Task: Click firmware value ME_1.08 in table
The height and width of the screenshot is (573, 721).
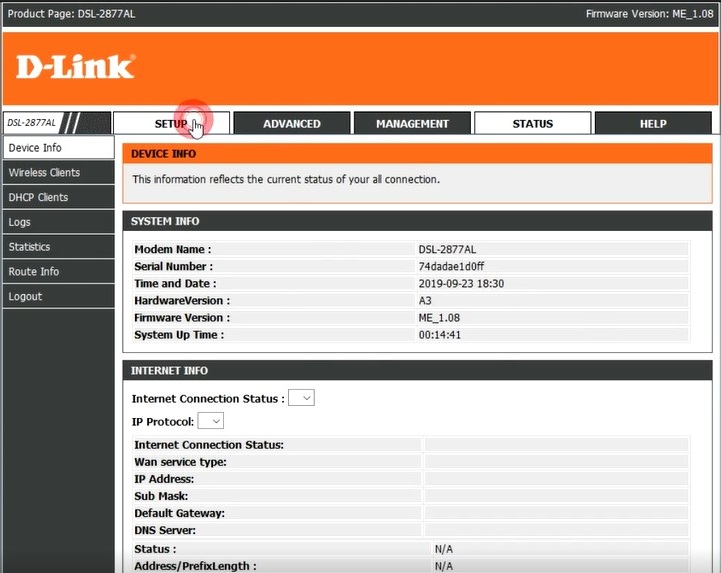Action: click(439, 318)
